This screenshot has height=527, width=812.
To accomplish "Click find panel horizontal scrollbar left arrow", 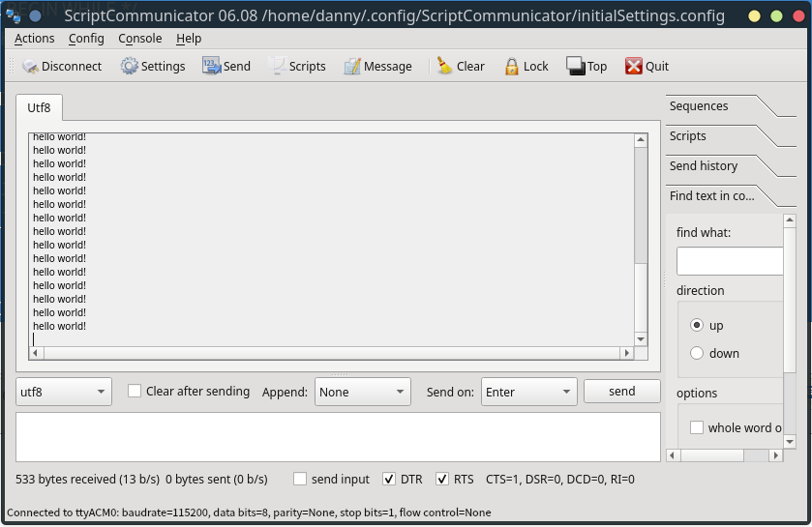I will (673, 455).
